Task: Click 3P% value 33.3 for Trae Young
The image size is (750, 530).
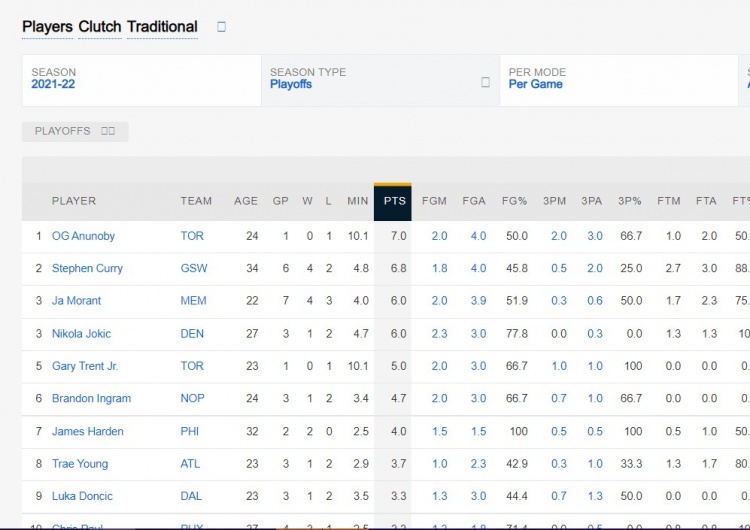Action: pyautogui.click(x=631, y=464)
